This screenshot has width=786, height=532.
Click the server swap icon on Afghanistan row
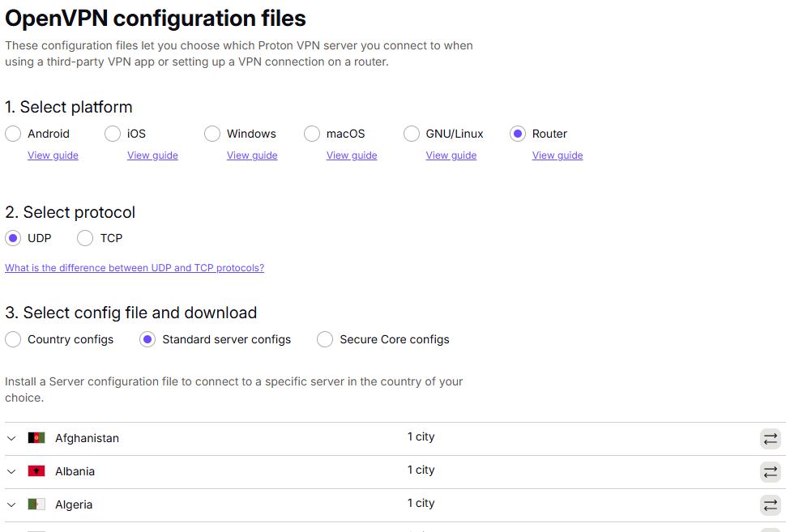pos(770,438)
